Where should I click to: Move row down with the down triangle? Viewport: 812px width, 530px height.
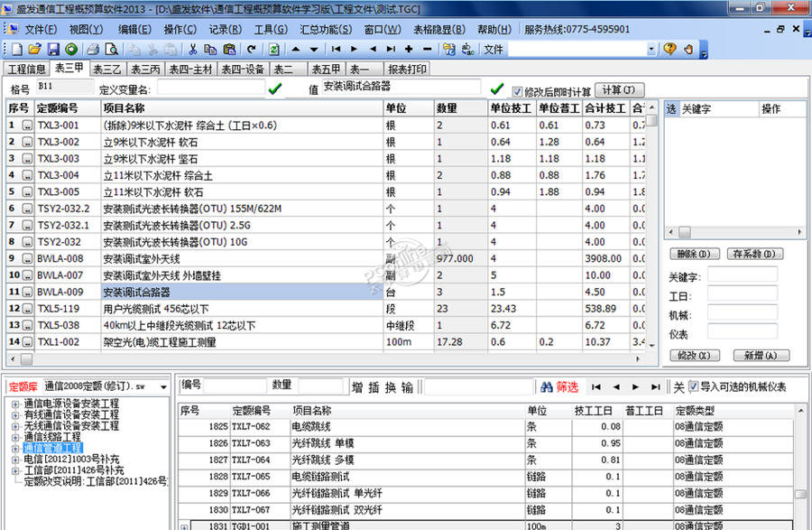(x=314, y=50)
